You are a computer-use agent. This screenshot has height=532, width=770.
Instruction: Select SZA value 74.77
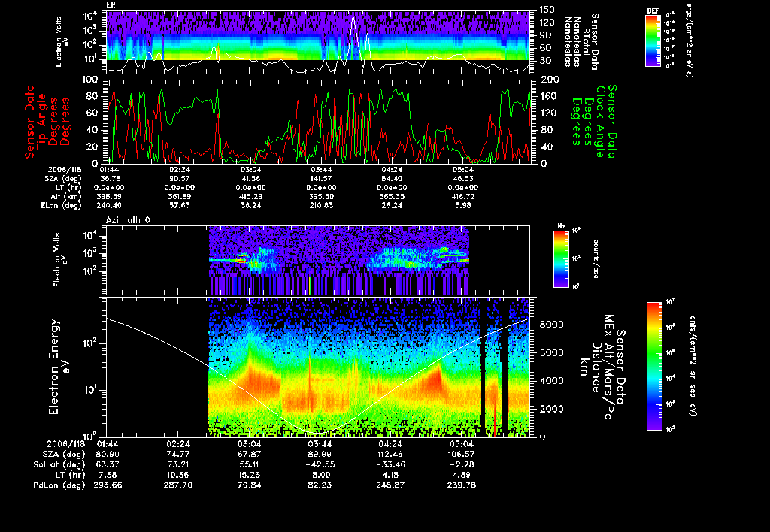tap(179, 454)
